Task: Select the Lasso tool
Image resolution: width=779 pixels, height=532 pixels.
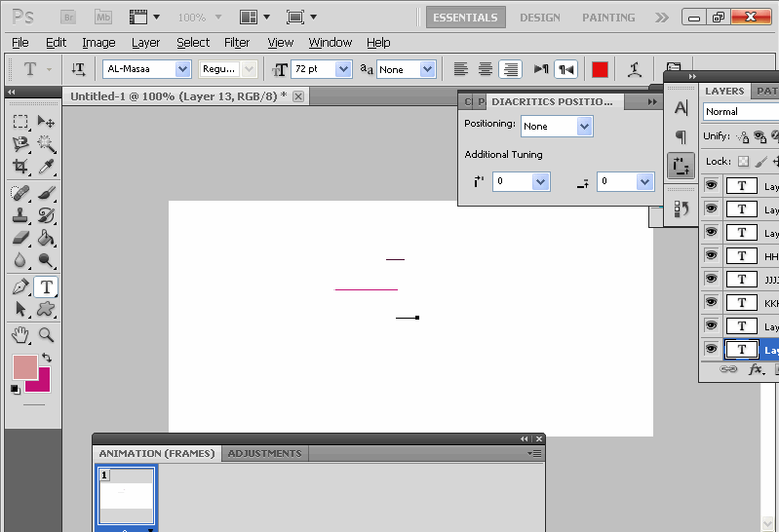Action: tap(20, 144)
